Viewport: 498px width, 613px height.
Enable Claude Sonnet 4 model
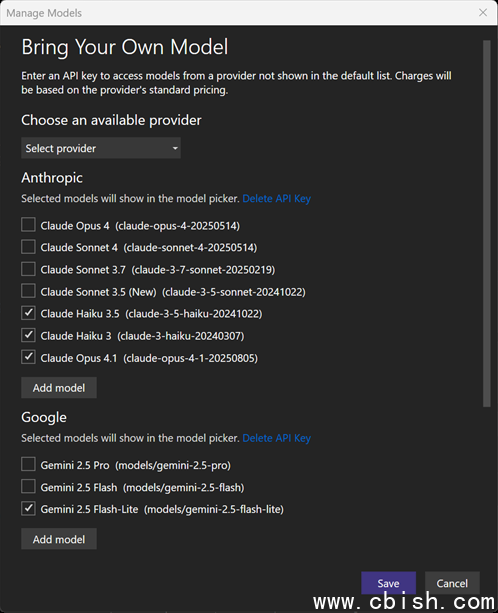[x=28, y=247]
